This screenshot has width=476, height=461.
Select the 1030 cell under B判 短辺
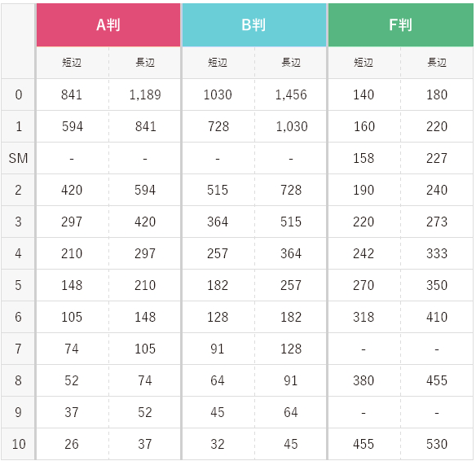(x=218, y=94)
